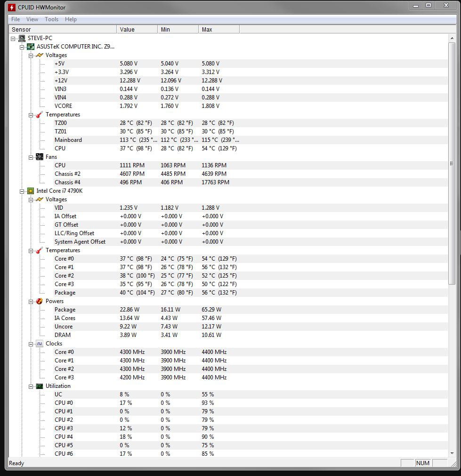
Task: Click the STEVE-PC computer icon
Action: (x=22, y=38)
